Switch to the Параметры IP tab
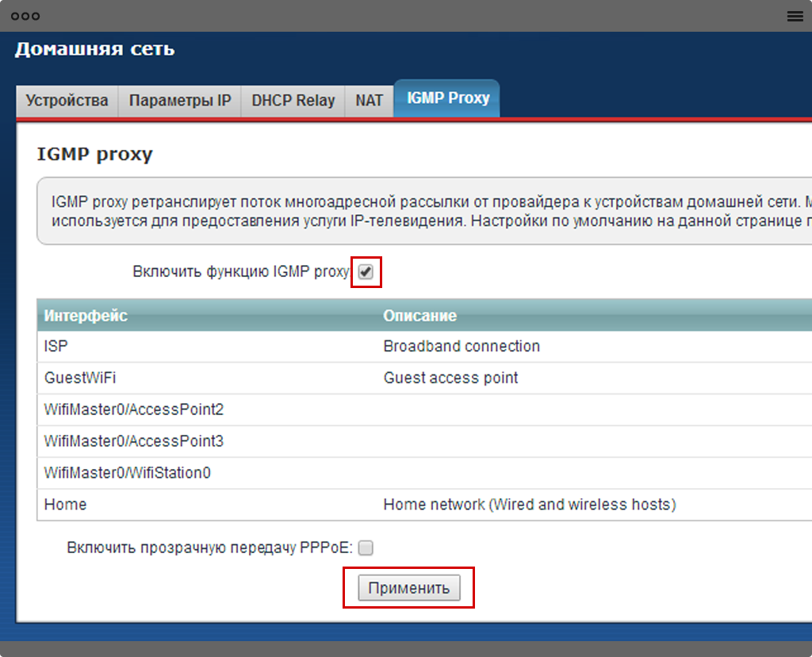Viewport: 812px width, 657px height. tap(179, 101)
